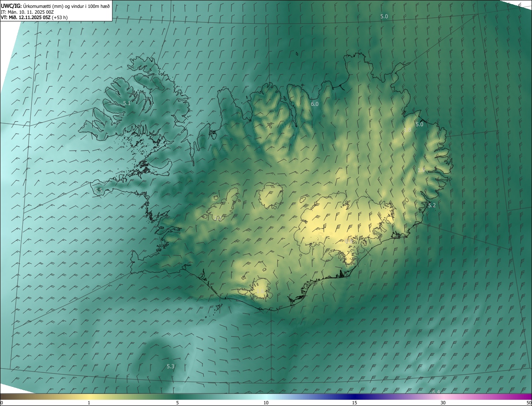Click the '15' tick label on the color scale
The height and width of the screenshot is (406, 532).
[x=355, y=403]
